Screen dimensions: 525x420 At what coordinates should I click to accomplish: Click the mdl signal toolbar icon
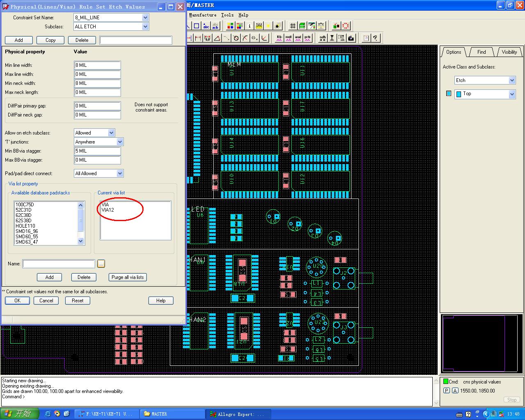288,38
